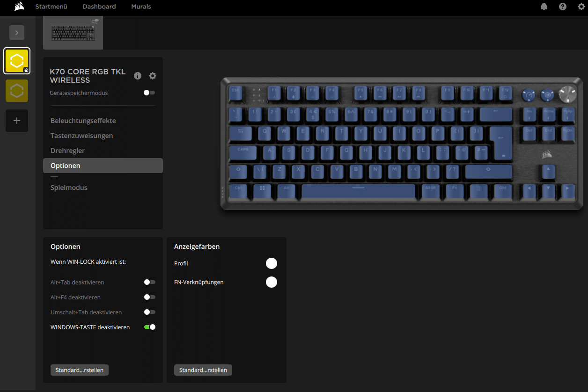Image resolution: width=588 pixels, height=392 pixels.
Task: Disable WINDOWS-TASTE deaktivieren toggle
Action: [150, 327]
